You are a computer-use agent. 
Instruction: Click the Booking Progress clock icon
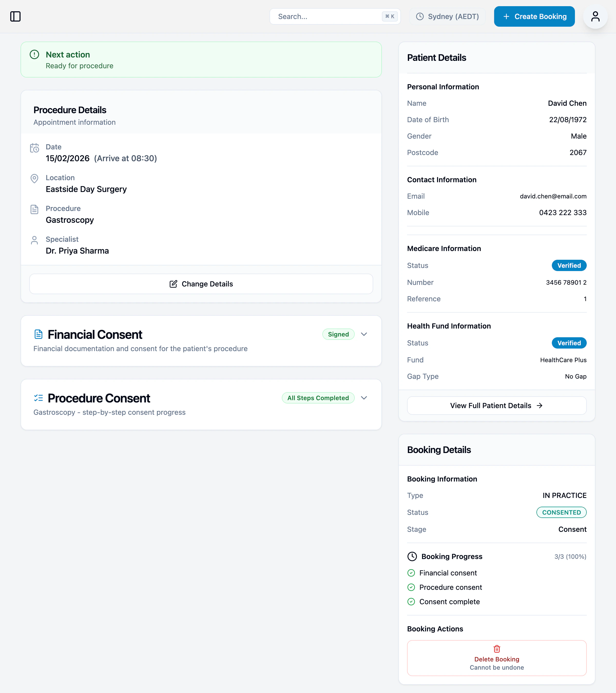click(x=412, y=556)
